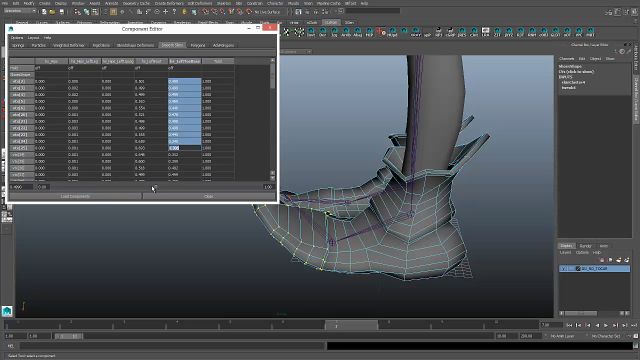The width and height of the screenshot is (640, 360).
Task: Click the Snap to curves icon
Action: point(214,12)
